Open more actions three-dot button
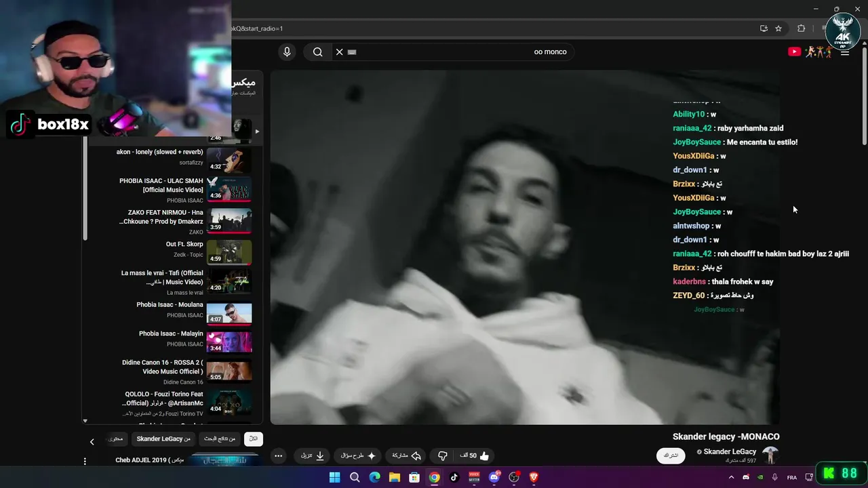This screenshot has width=868, height=488. 279,456
